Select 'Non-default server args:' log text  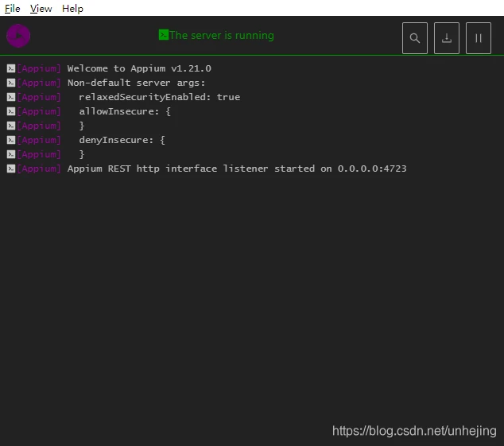[x=136, y=83]
